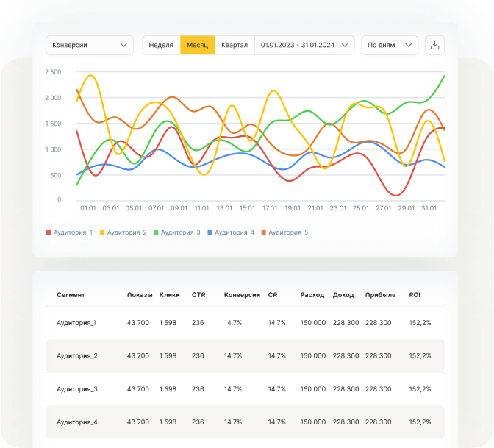Viewport: 494px width, 448px height.
Task: Select the Аудитория_3 table row
Action: 245,389
